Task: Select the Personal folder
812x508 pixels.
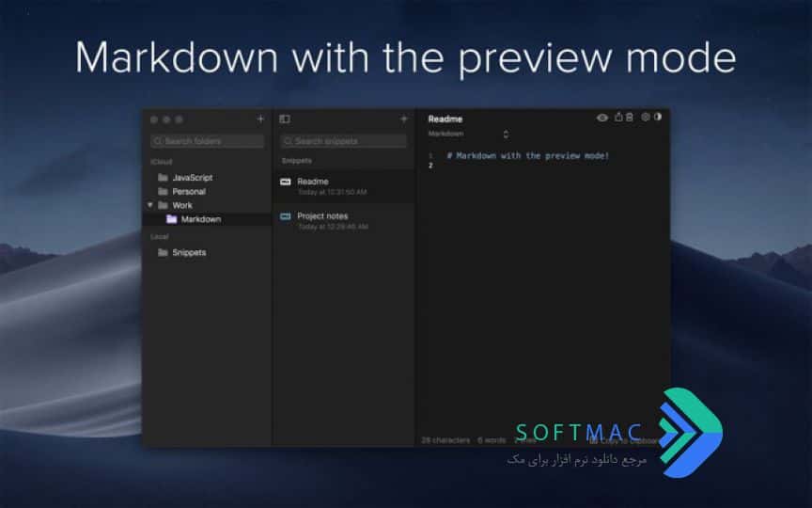Action: (207, 191)
